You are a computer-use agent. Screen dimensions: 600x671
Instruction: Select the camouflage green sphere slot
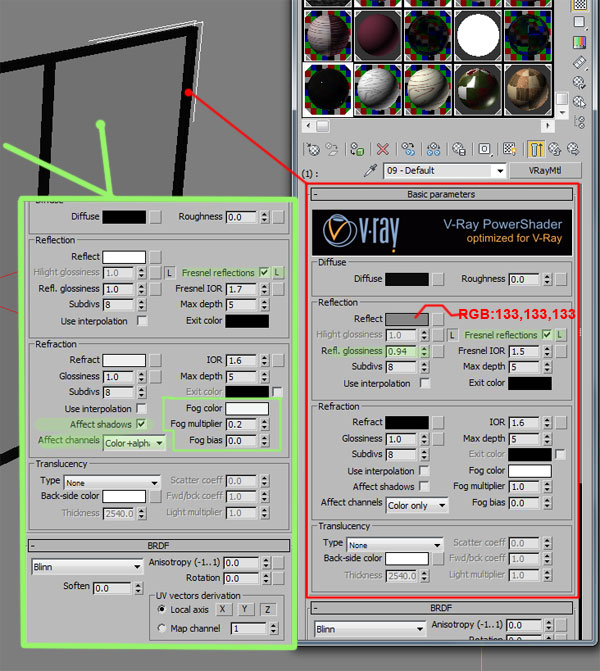(x=478, y=89)
